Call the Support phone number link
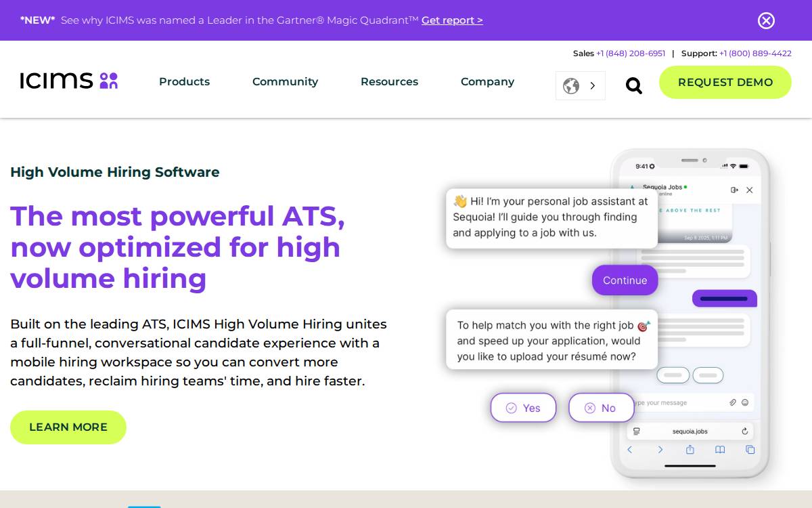Screen dimensions: 812x508 (755, 54)
